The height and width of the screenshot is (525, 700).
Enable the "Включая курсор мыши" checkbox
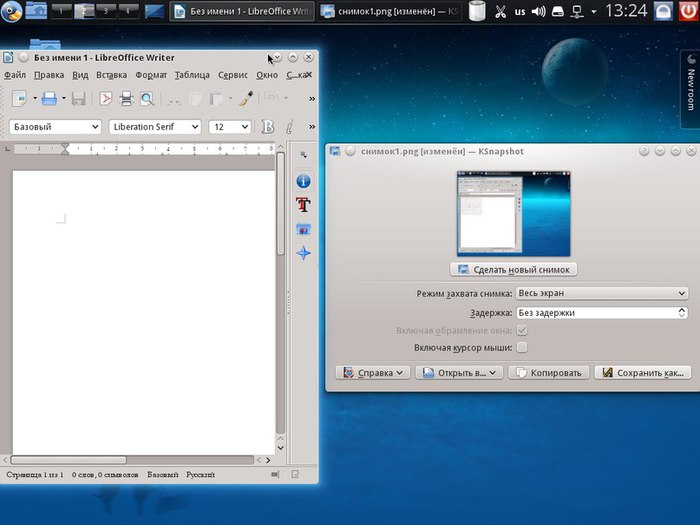[521, 347]
